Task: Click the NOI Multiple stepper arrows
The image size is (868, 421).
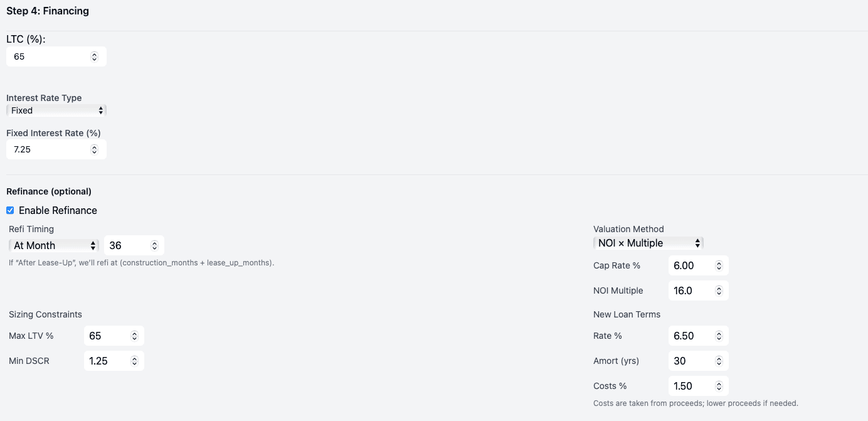Action: coord(719,290)
